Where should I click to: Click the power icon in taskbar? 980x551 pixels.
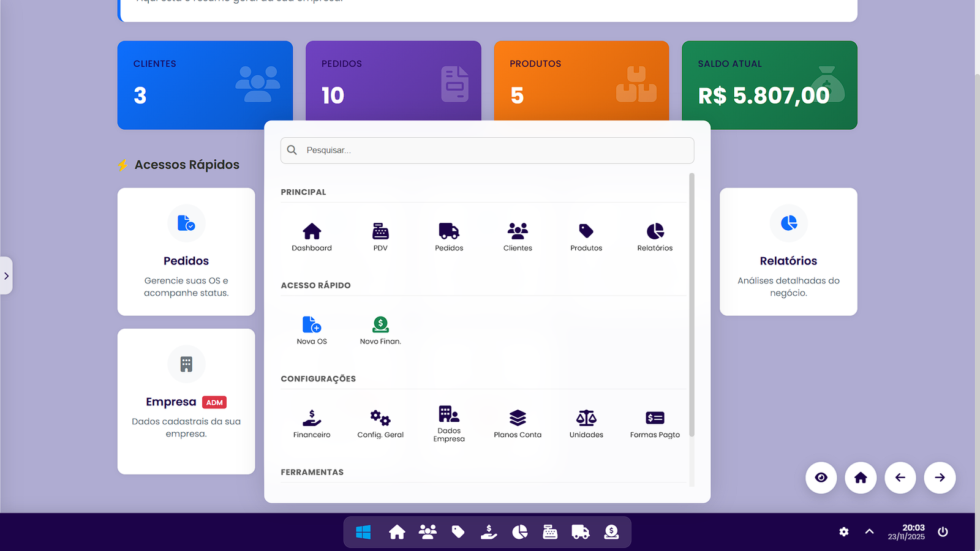point(943,531)
